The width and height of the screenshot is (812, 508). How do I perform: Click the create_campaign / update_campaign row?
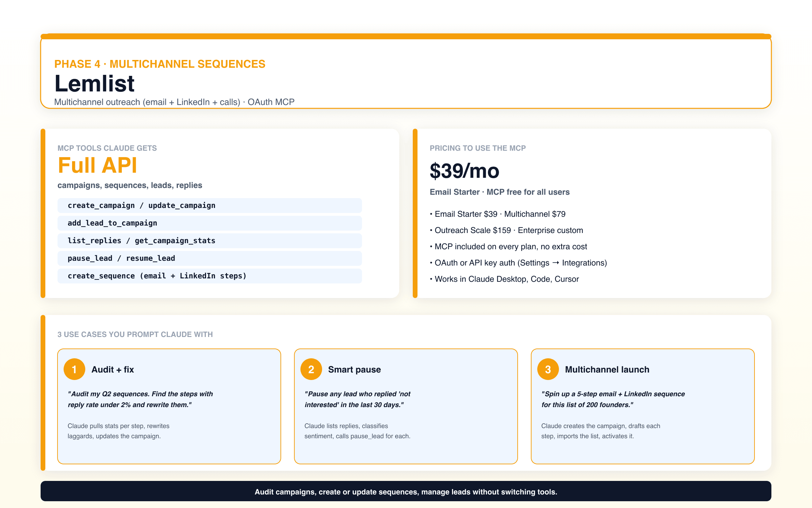click(x=209, y=206)
